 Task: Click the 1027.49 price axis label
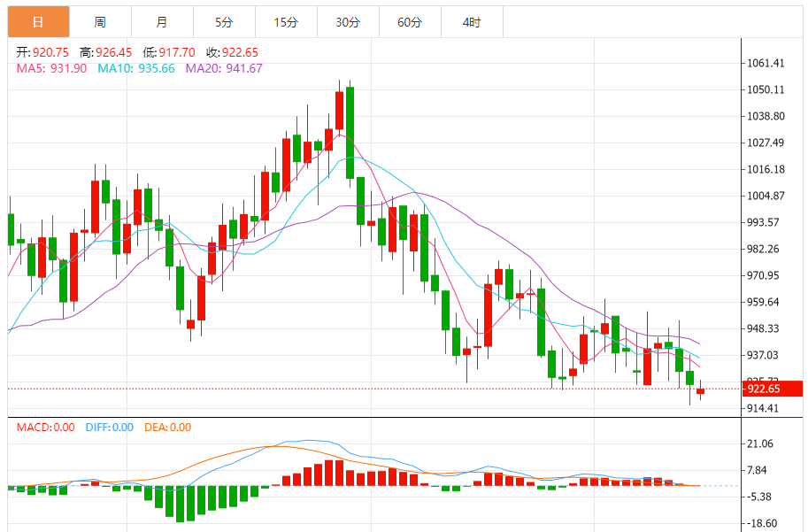click(x=766, y=143)
